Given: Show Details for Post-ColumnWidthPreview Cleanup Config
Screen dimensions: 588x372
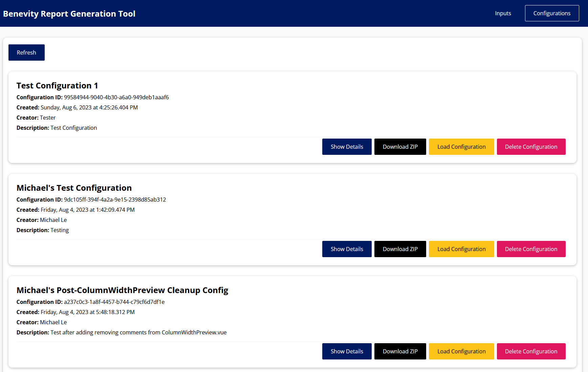Looking at the screenshot, I should point(347,351).
